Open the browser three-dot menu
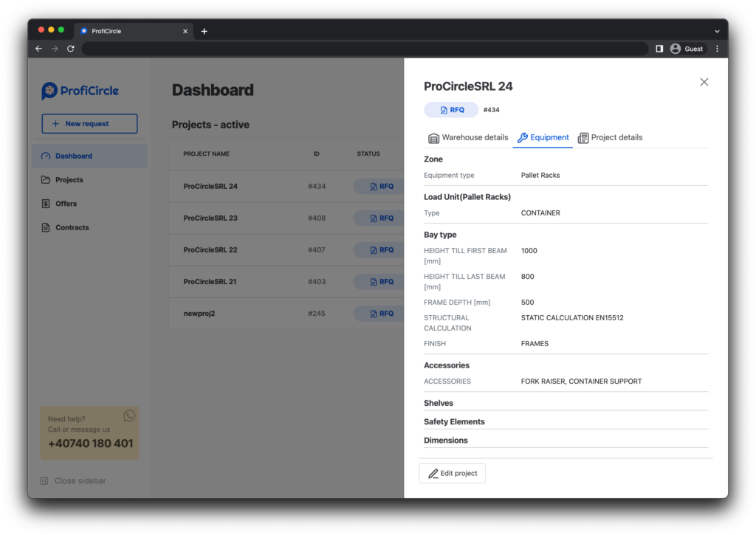The image size is (756, 535). (717, 49)
